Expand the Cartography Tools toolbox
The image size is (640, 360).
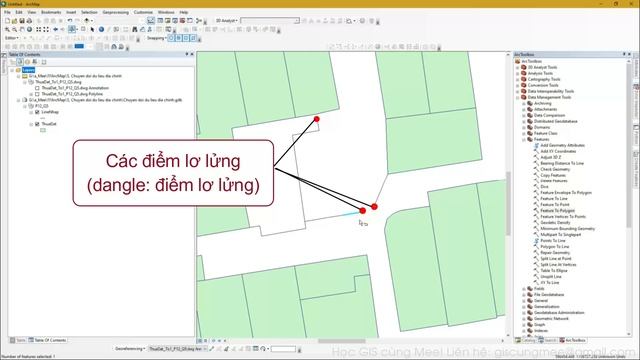pyautogui.click(x=518, y=80)
